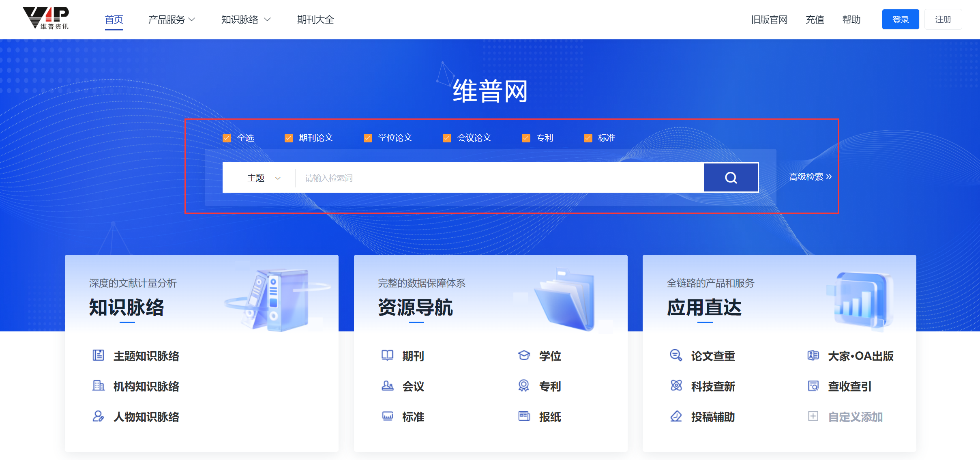Click the 报纸 newspaper icon

click(x=524, y=416)
